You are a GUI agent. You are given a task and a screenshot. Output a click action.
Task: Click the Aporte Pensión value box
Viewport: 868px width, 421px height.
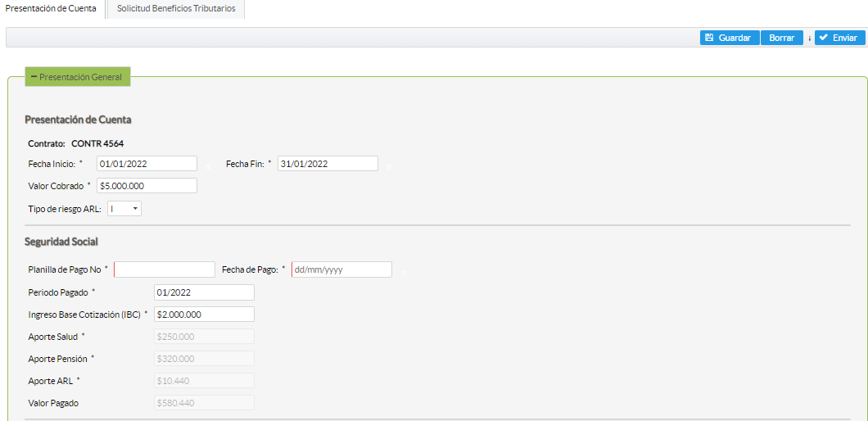(204, 359)
